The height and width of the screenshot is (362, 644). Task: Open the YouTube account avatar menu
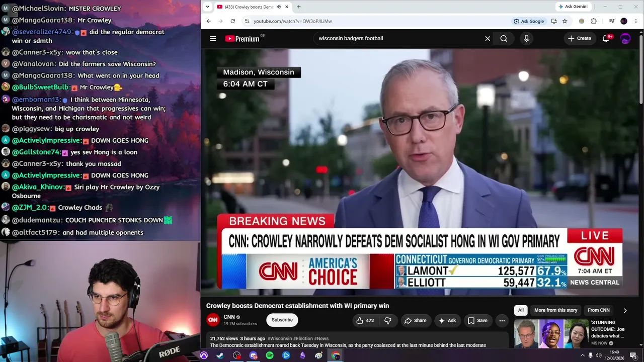[625, 38]
